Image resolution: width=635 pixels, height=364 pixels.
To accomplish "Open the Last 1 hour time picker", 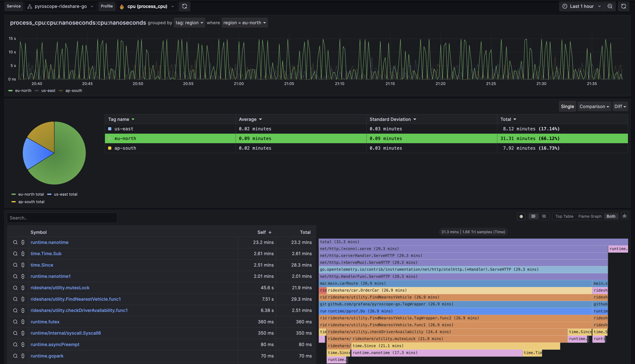I will pos(582,6).
